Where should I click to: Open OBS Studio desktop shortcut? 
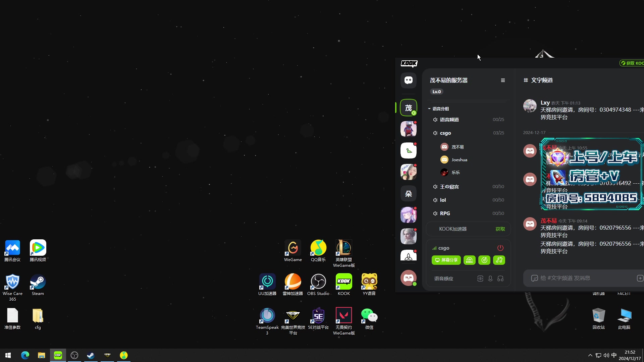pyautogui.click(x=318, y=285)
